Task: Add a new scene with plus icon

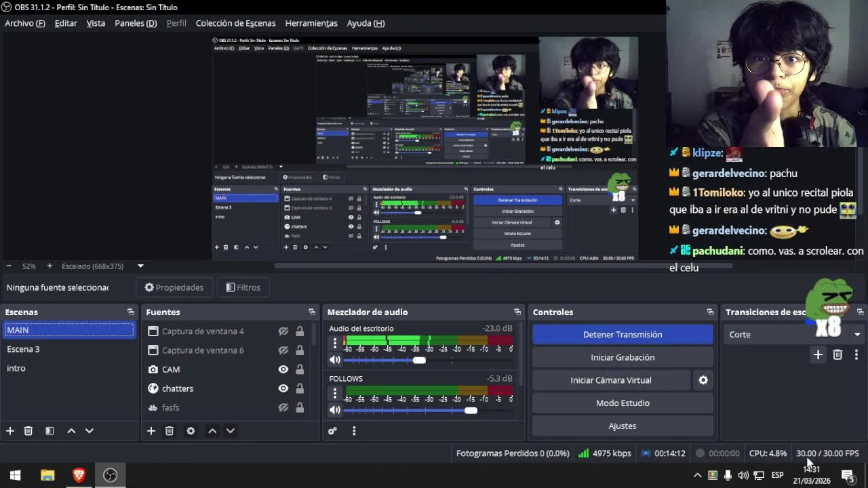Action: point(10,431)
